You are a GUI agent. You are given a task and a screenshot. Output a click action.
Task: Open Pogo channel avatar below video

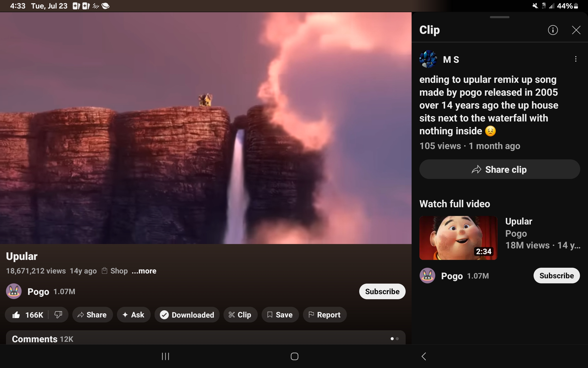(x=14, y=291)
